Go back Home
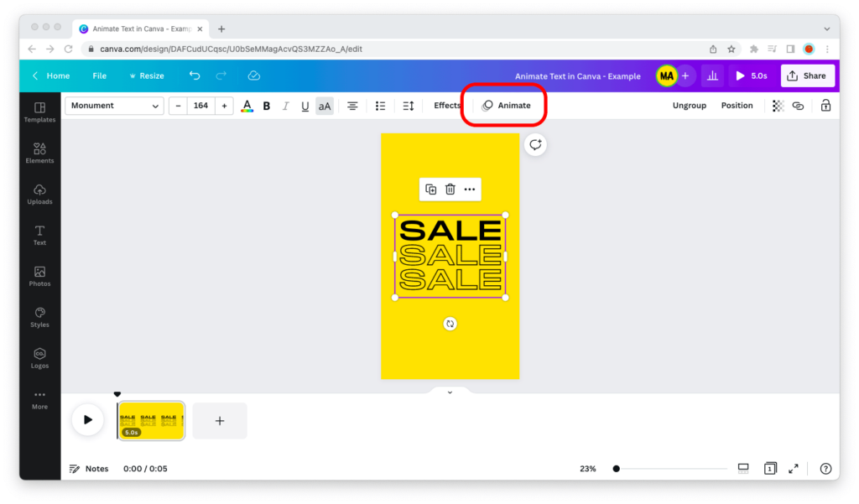 51,75
